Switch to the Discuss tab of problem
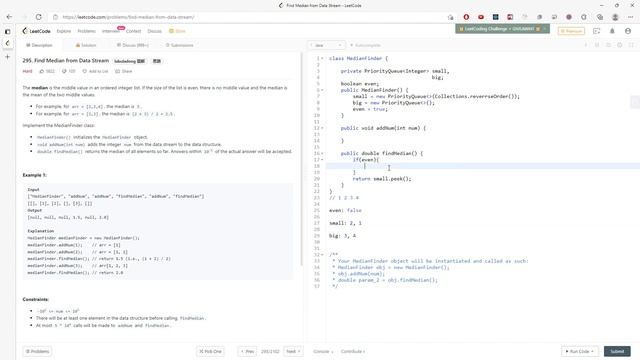Screen dimensions: 640x360 (133, 45)
